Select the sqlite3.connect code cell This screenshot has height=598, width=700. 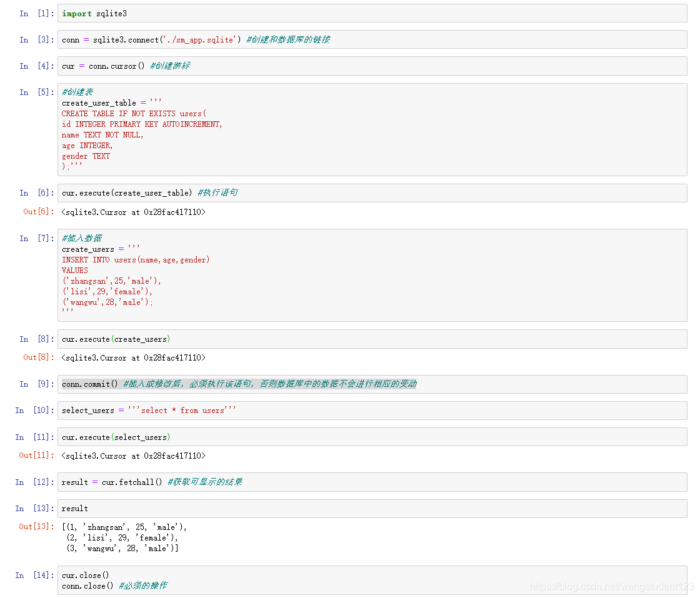tap(372, 40)
